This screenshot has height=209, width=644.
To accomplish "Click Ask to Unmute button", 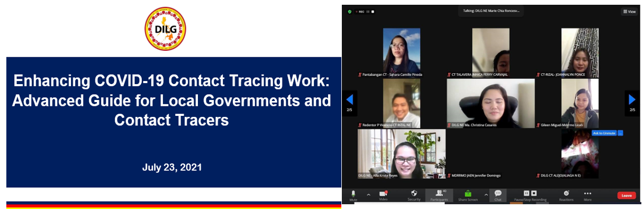I will coord(604,133).
